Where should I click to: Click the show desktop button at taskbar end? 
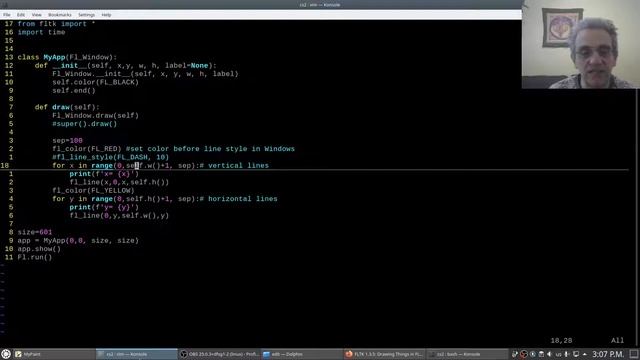coord(634,354)
